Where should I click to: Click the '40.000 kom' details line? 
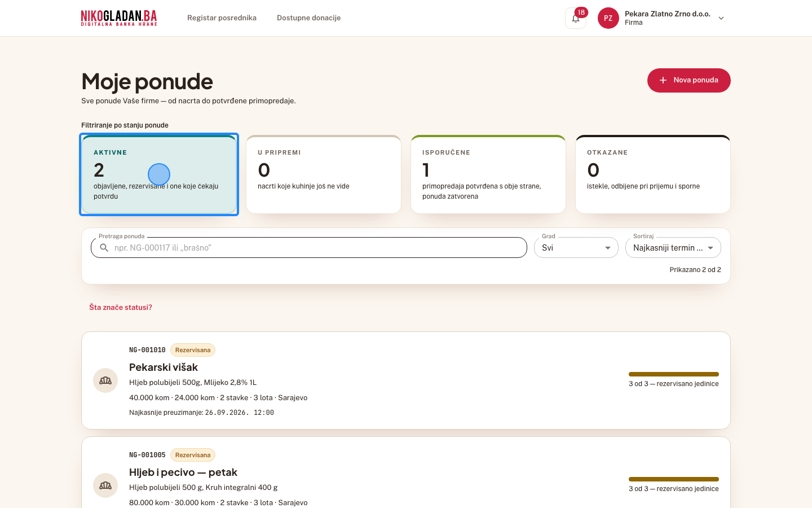(218, 398)
